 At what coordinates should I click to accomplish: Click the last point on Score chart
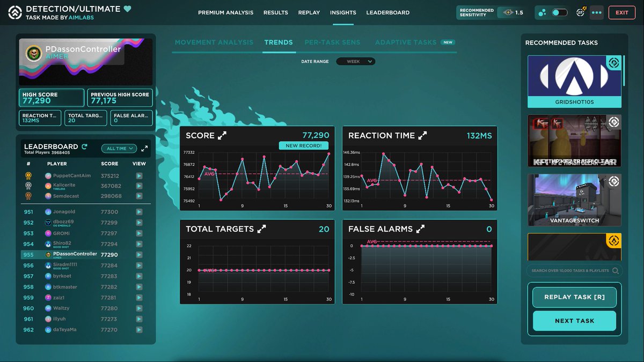click(328, 153)
